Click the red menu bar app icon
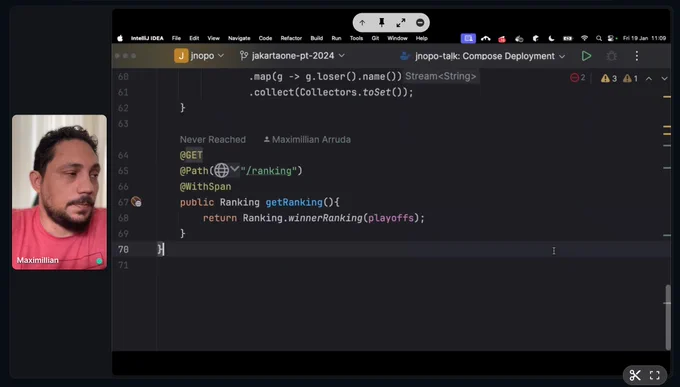This screenshot has width=680, height=387. click(x=502, y=39)
